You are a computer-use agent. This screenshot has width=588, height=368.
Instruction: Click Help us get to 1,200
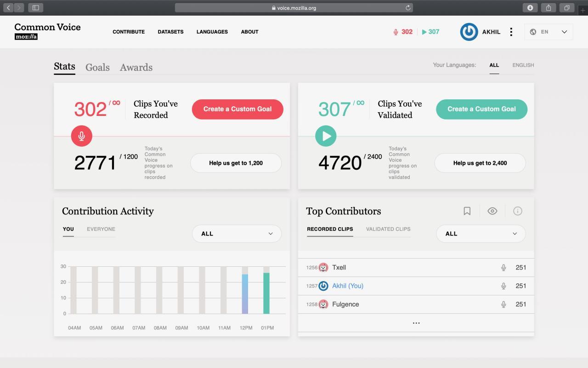tap(236, 163)
